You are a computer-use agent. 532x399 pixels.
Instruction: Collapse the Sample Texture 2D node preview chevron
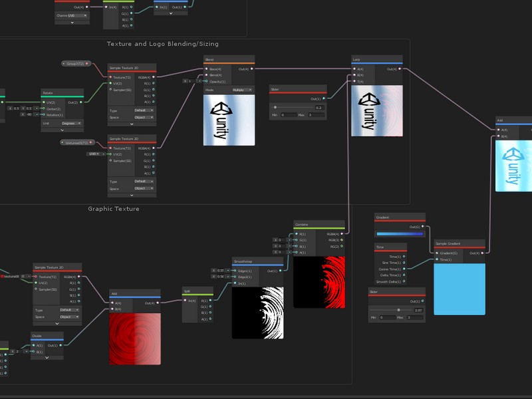click(x=131, y=124)
